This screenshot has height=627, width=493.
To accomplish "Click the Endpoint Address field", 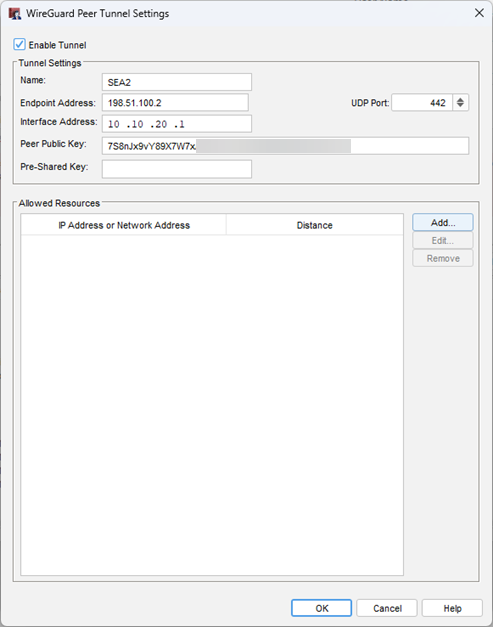I will (x=175, y=103).
